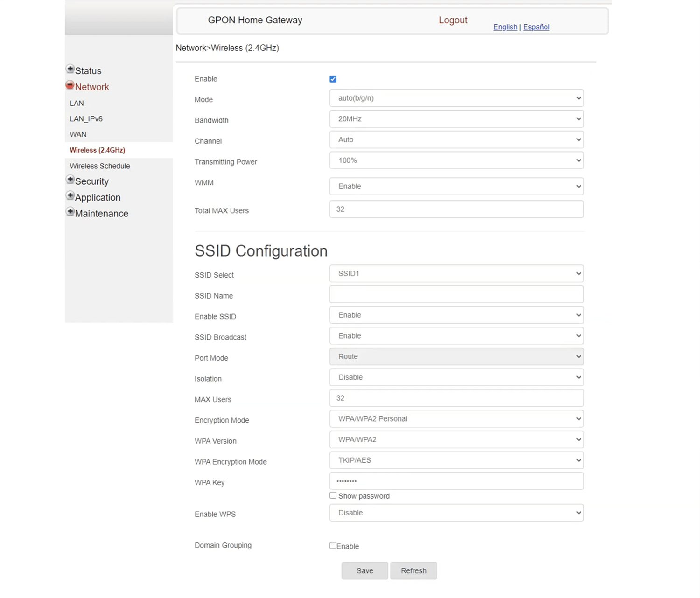Click the SSID Name input field
Screen dimensions: 700x598
[456, 295]
